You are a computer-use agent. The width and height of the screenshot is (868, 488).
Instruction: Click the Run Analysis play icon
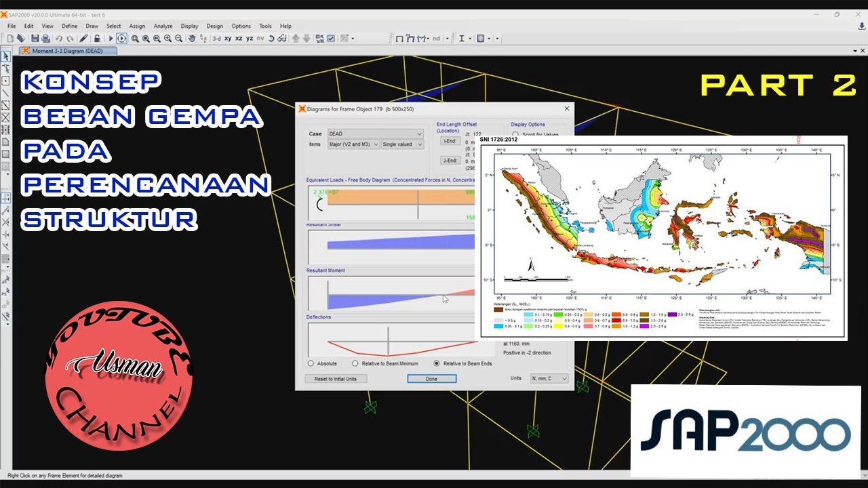click(110, 38)
